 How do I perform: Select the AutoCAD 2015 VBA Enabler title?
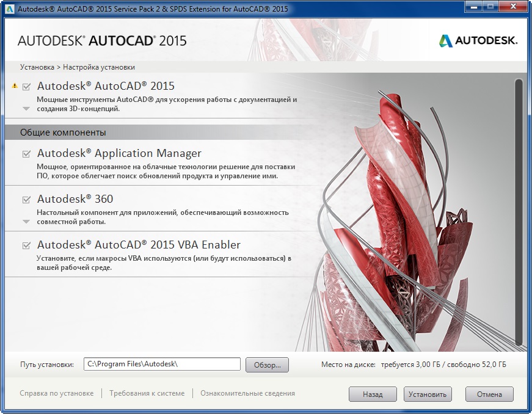(139, 244)
